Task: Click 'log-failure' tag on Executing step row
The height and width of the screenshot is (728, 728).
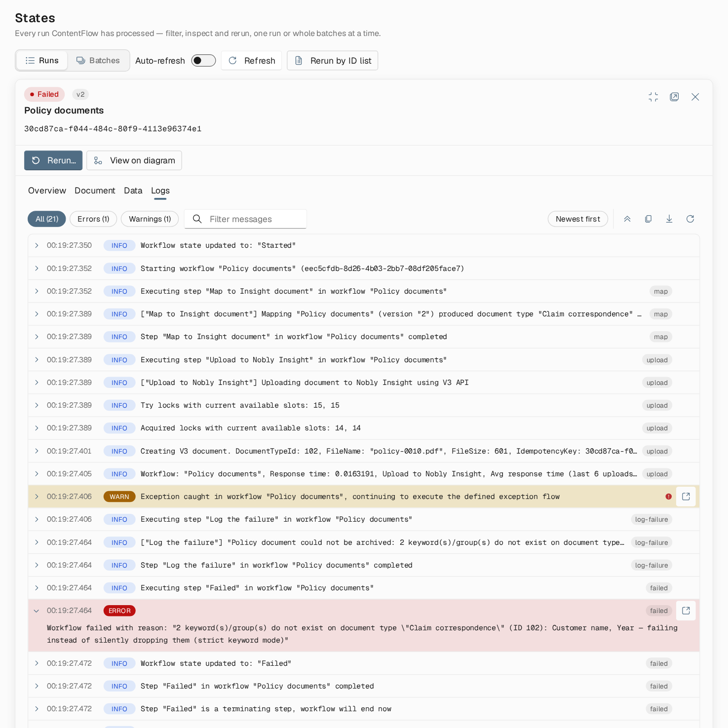Action: click(x=651, y=519)
